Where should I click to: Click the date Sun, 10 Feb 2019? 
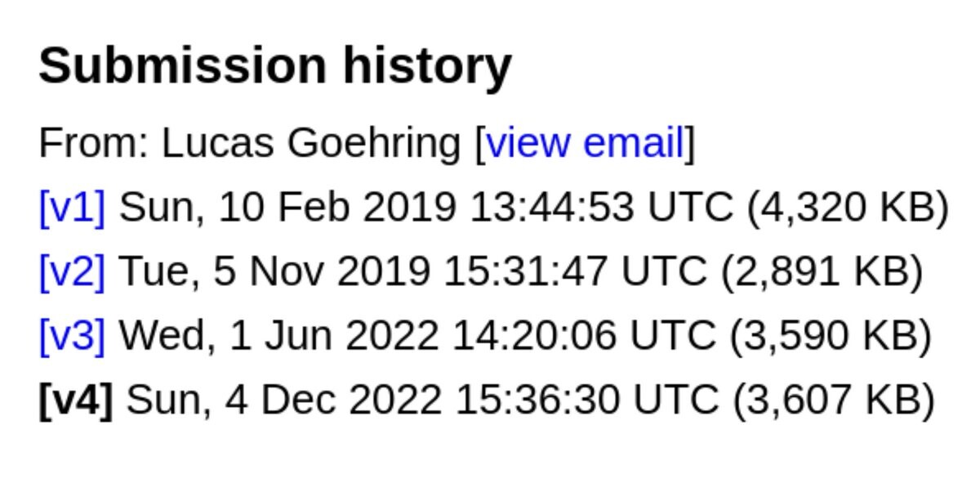[x=287, y=208]
